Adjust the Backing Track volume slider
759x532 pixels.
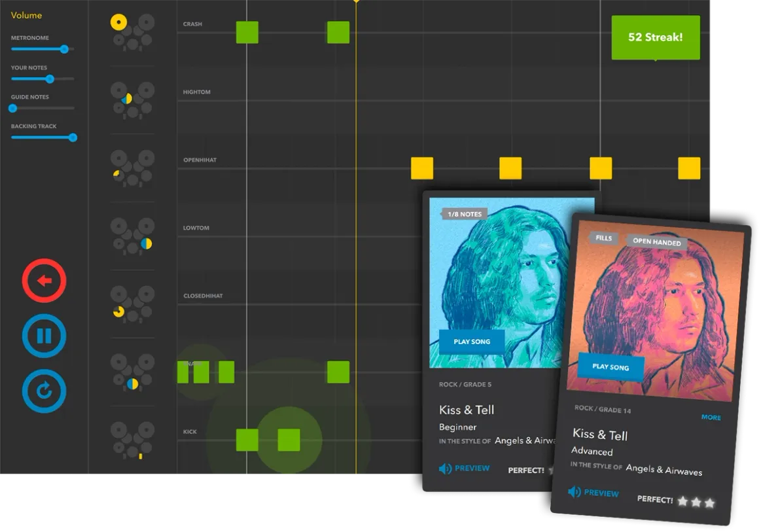[44, 137]
